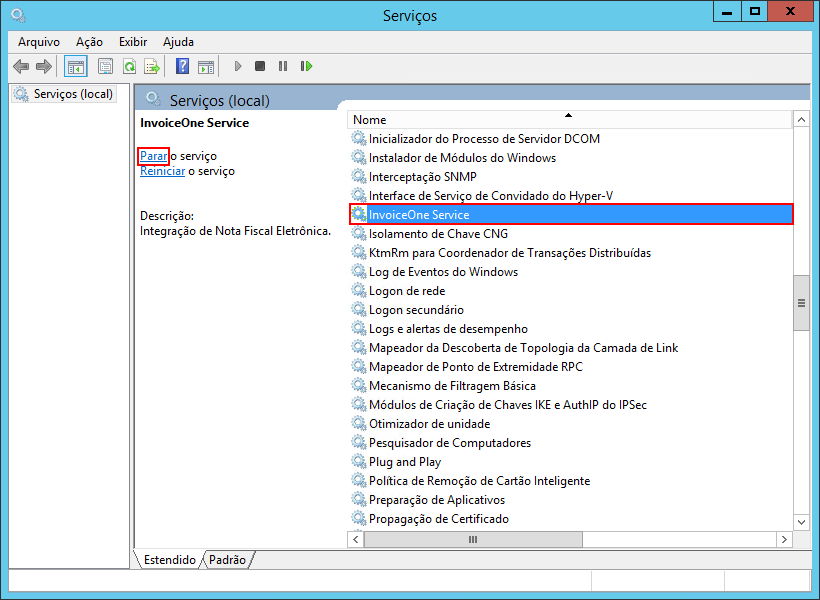Viewport: 820px width, 600px height.
Task: Click the gear icon beside Mapeador de Ponto de Extremidade RPC
Action: click(358, 366)
